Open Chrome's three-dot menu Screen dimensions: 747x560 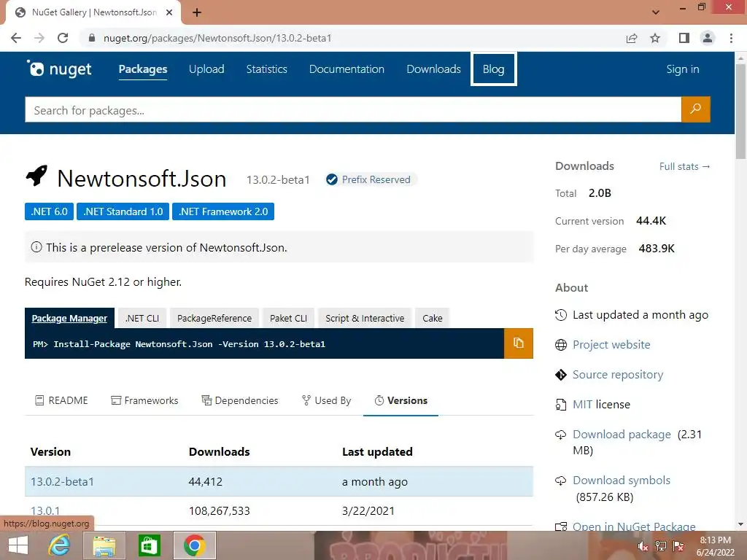(731, 38)
